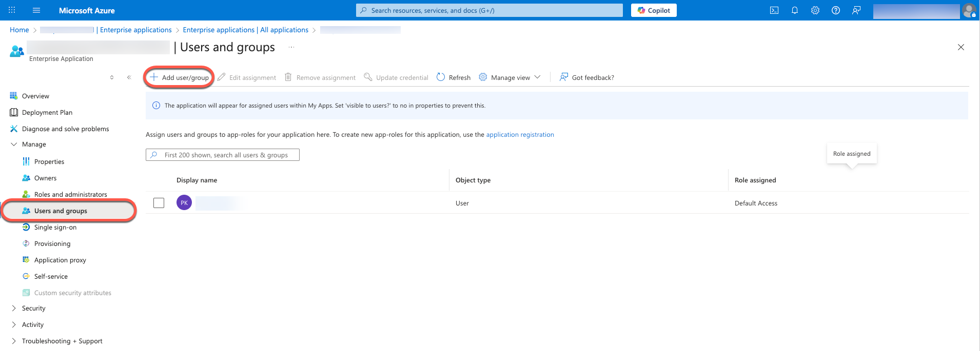Open Azure Cloud Shell icon

pos(774,10)
